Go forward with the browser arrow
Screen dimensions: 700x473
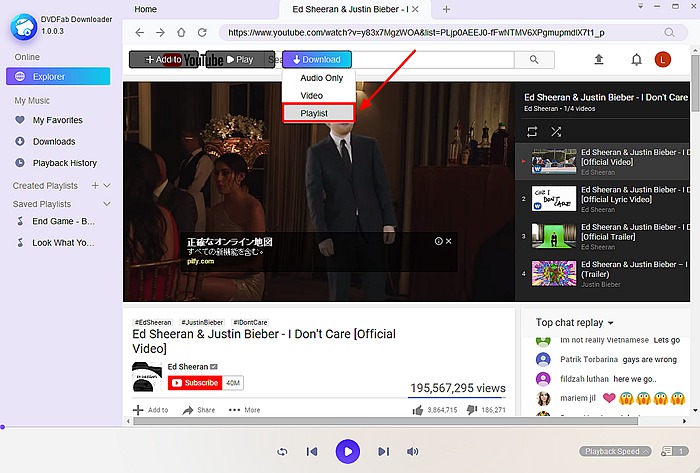click(x=160, y=33)
